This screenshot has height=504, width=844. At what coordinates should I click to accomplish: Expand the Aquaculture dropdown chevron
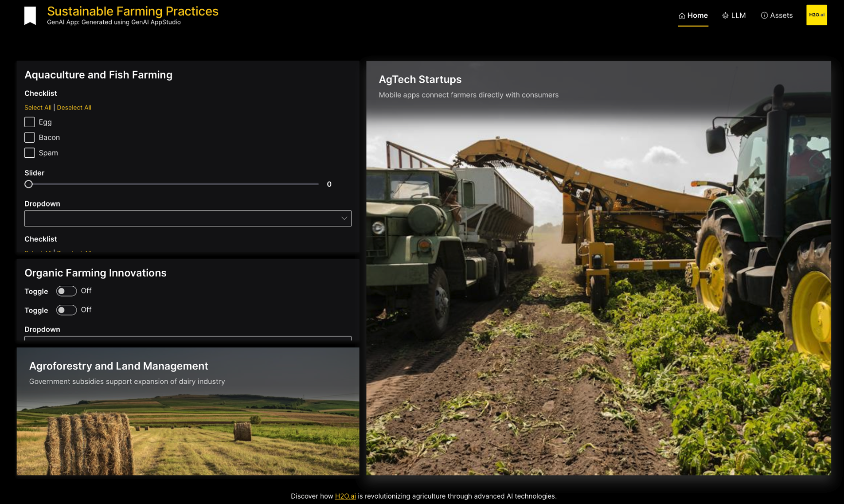pos(344,218)
